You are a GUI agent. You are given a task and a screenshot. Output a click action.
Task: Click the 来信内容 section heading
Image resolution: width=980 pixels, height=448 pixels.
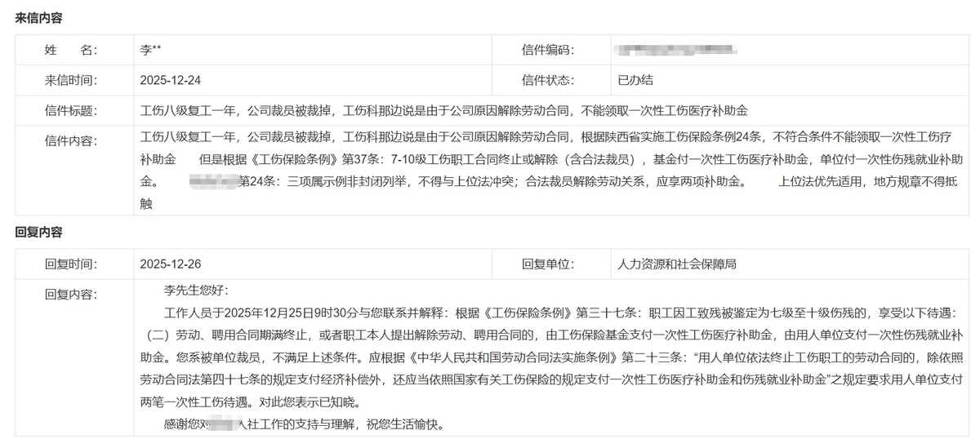(x=39, y=17)
